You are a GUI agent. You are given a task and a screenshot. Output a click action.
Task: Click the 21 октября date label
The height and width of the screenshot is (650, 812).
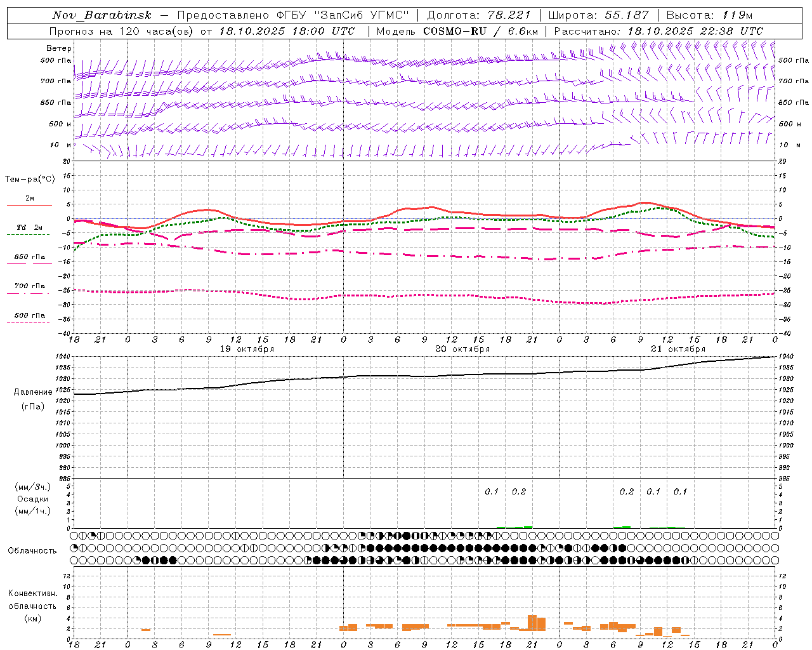(678, 349)
